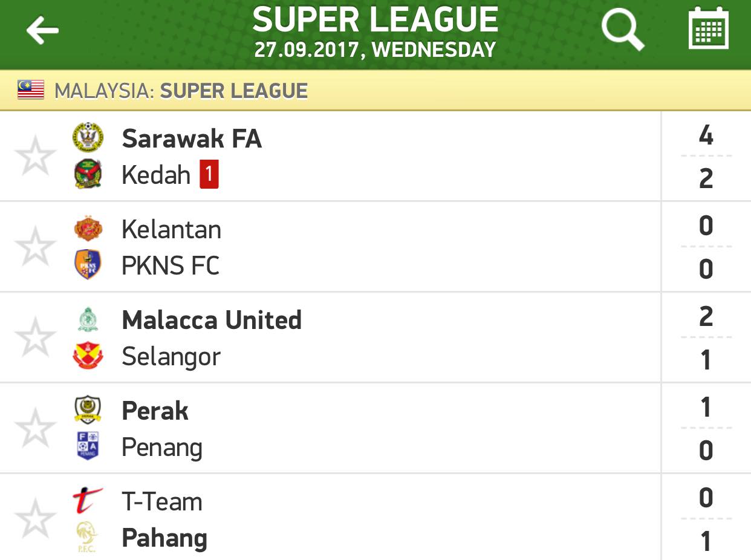
Task: Click the Malaysia flag icon
Action: [x=31, y=90]
